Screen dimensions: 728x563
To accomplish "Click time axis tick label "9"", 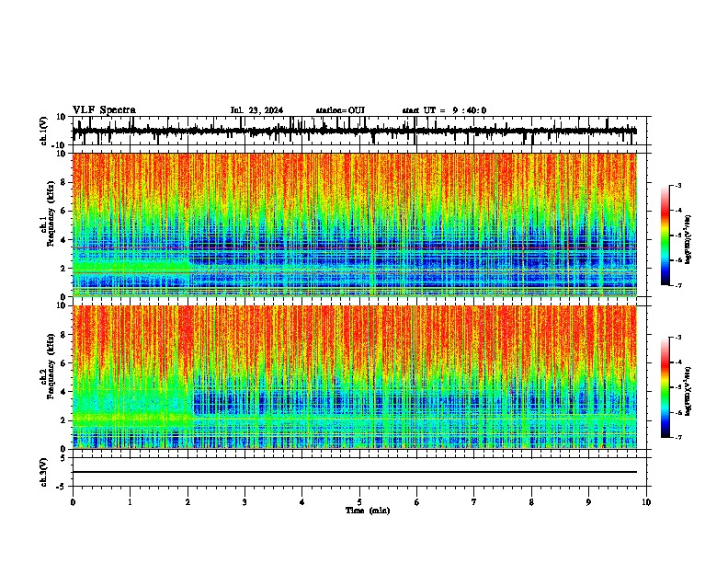I will 588,502.
